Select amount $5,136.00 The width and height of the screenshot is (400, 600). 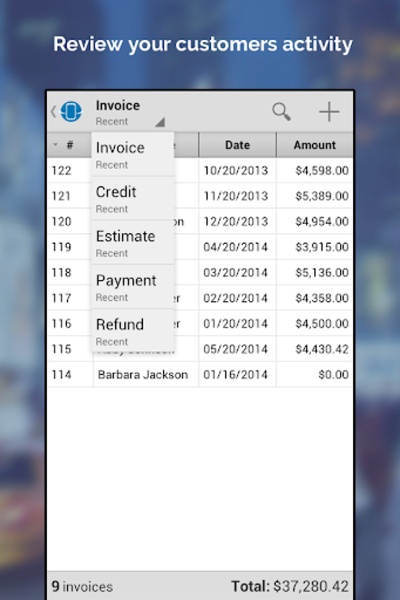point(322,272)
